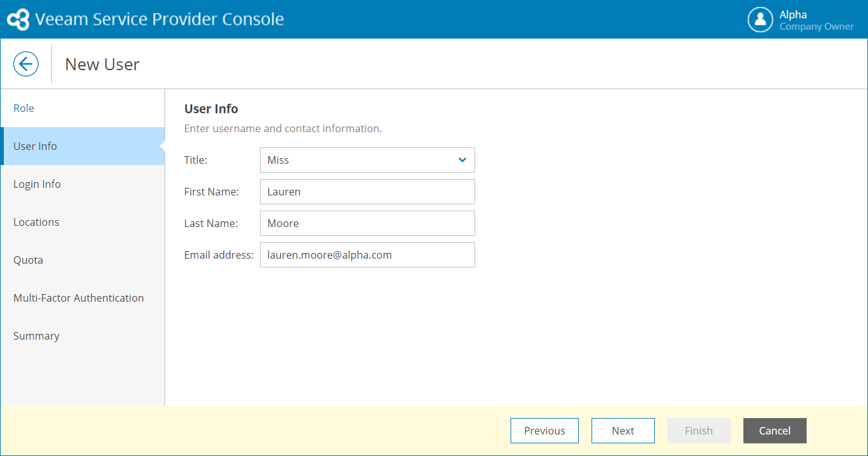Click the Finish button
The width and height of the screenshot is (868, 456).
tap(698, 431)
